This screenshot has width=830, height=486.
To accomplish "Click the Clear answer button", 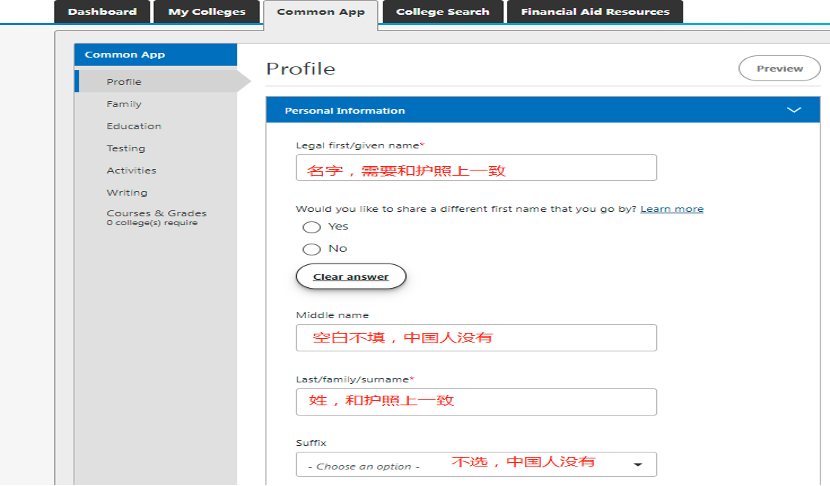I will pos(351,276).
